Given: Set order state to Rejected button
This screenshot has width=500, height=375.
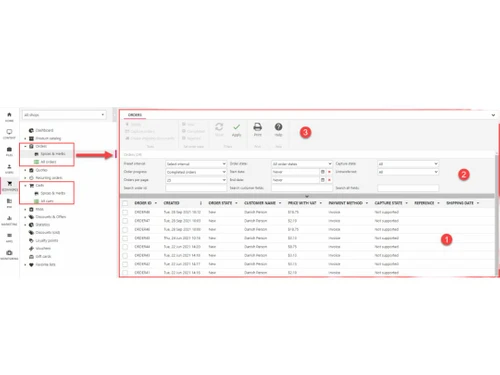Looking at the screenshot, I should [192, 138].
